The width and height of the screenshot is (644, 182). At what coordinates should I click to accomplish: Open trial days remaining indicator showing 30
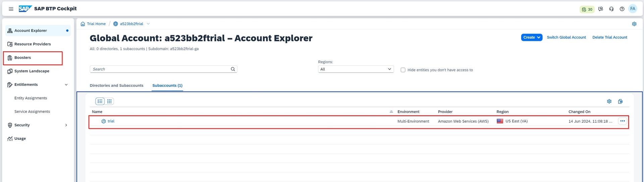587,9
